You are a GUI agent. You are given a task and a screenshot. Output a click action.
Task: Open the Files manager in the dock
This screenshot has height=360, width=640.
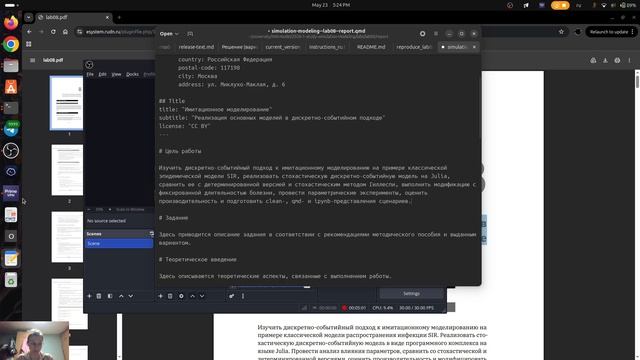pyautogui.click(x=11, y=65)
